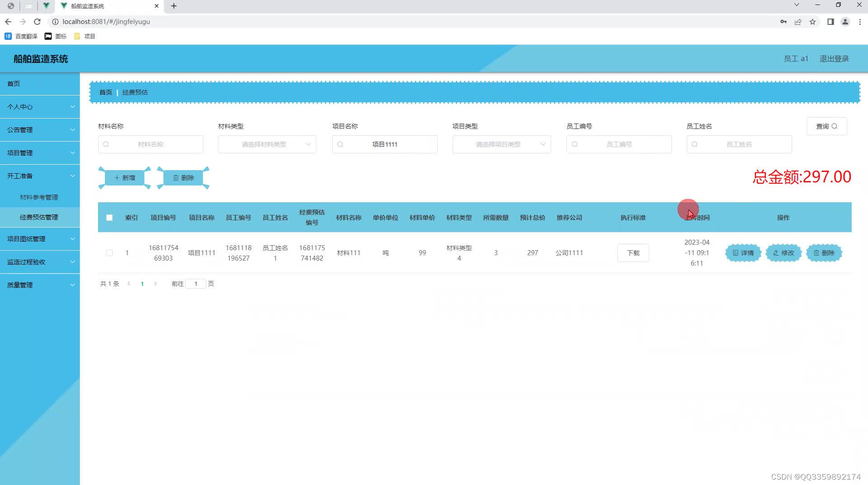This screenshot has height=485, width=868.
Task: Expand the 项目管理 sidebar menu
Action: pyautogui.click(x=40, y=153)
